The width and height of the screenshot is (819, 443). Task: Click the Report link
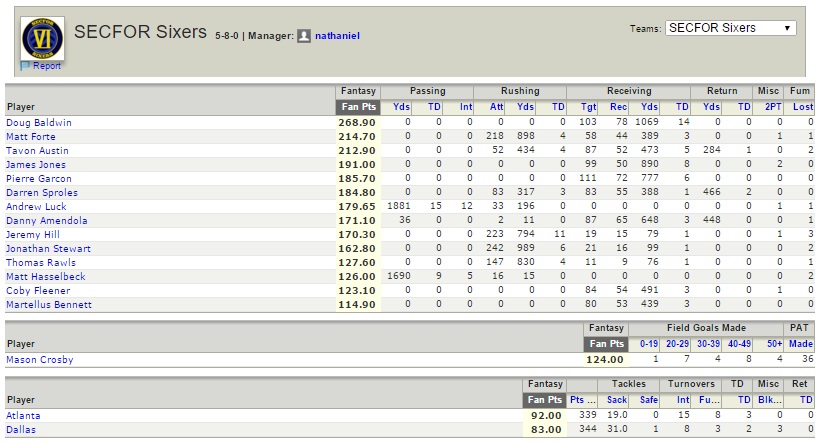click(x=47, y=66)
